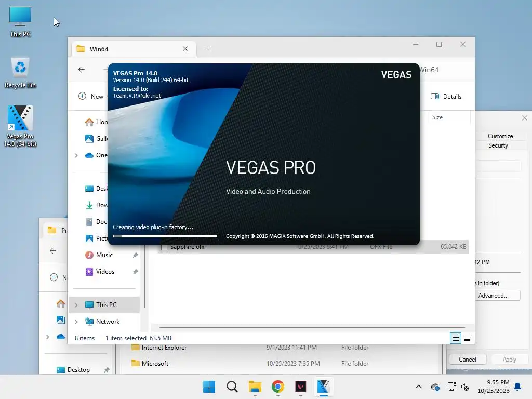Open the Recycle Bin desktop icon
The image size is (532, 399).
[20, 73]
